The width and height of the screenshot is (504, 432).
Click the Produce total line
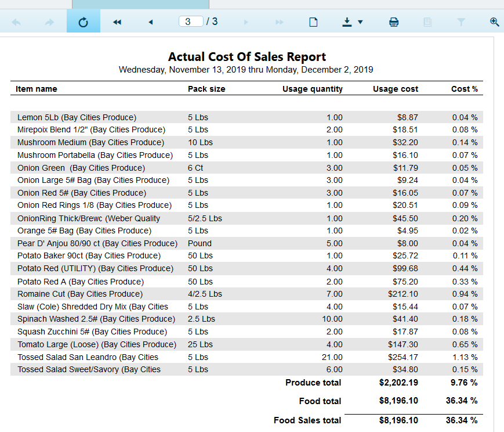(x=313, y=383)
